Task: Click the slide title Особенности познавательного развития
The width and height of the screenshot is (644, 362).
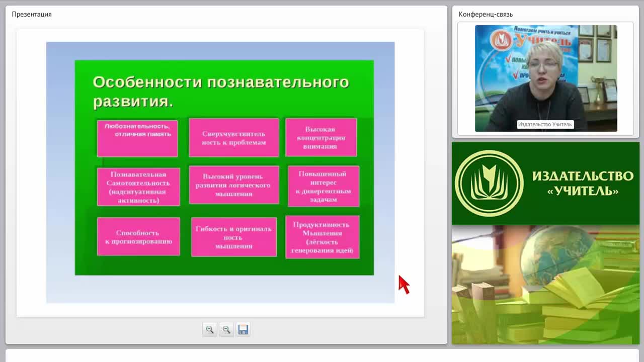Action: coord(221,92)
